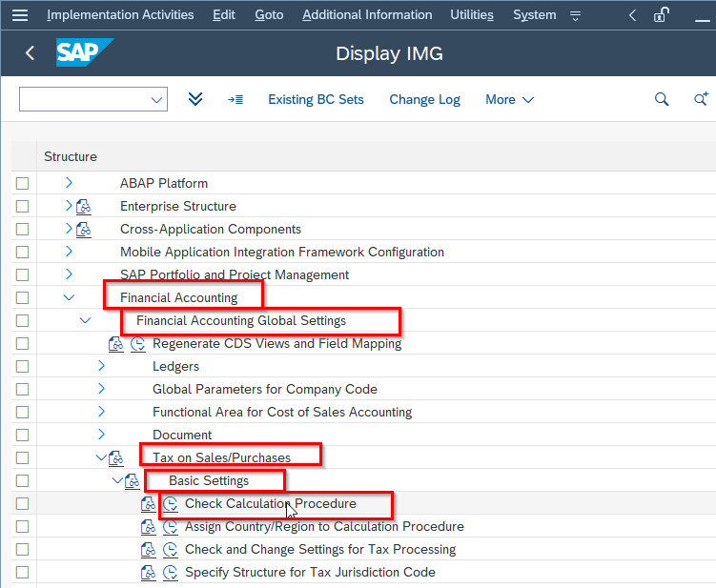716x588 pixels.
Task: Open documentation icon for Cross-Application Components
Action: [84, 229]
